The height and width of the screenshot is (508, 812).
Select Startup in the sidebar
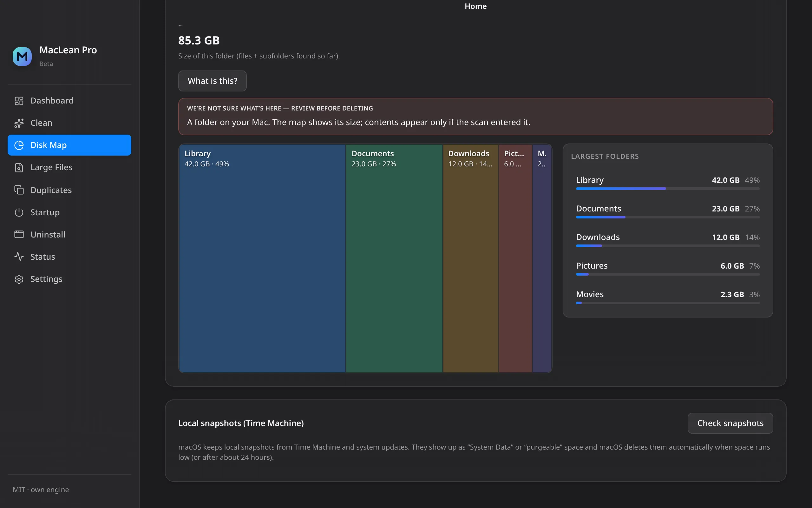coord(69,212)
